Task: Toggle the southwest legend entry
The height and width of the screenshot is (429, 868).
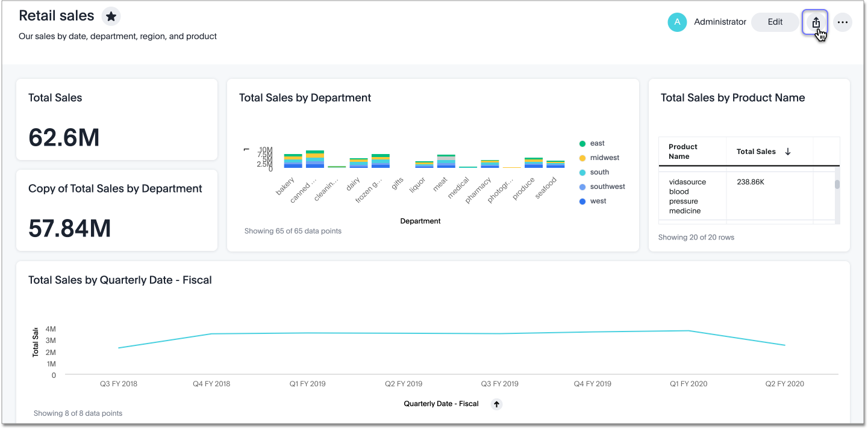Action: point(607,187)
